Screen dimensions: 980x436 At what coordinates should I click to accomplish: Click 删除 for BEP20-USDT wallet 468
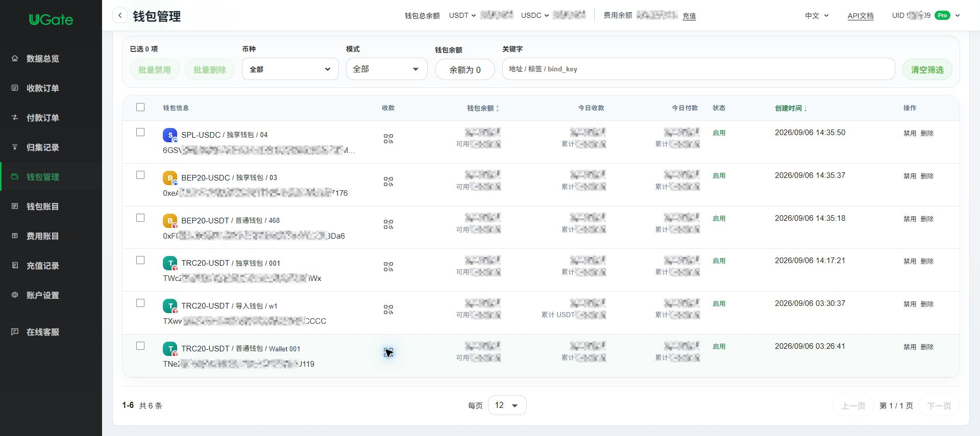click(x=927, y=219)
